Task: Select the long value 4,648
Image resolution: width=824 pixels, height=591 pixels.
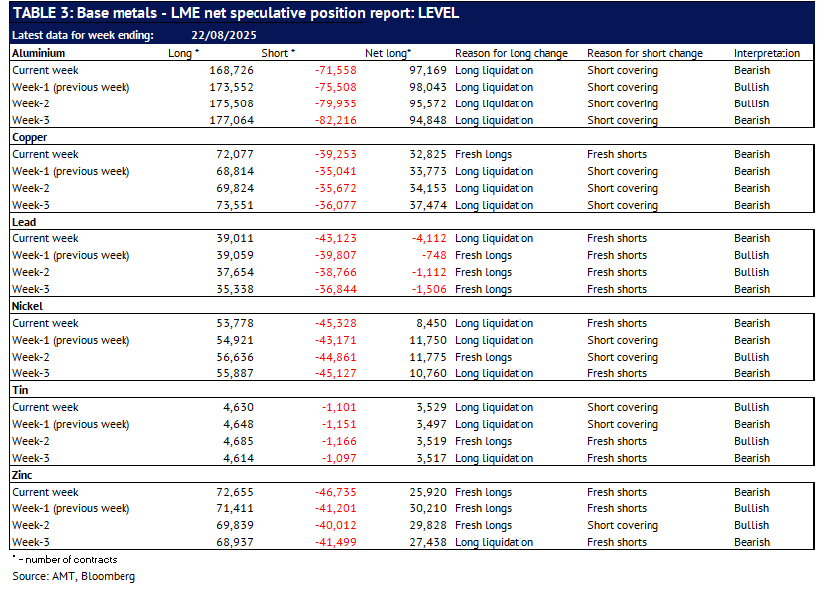Action: (x=239, y=424)
